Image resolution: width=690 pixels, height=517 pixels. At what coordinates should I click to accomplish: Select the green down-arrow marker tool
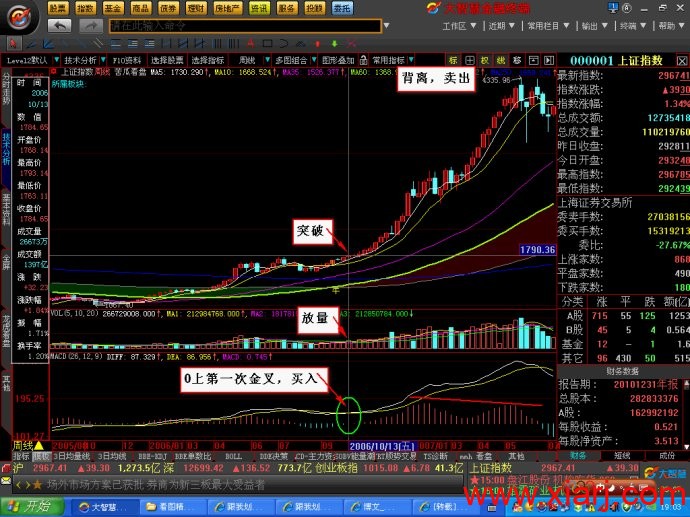pos(334,44)
